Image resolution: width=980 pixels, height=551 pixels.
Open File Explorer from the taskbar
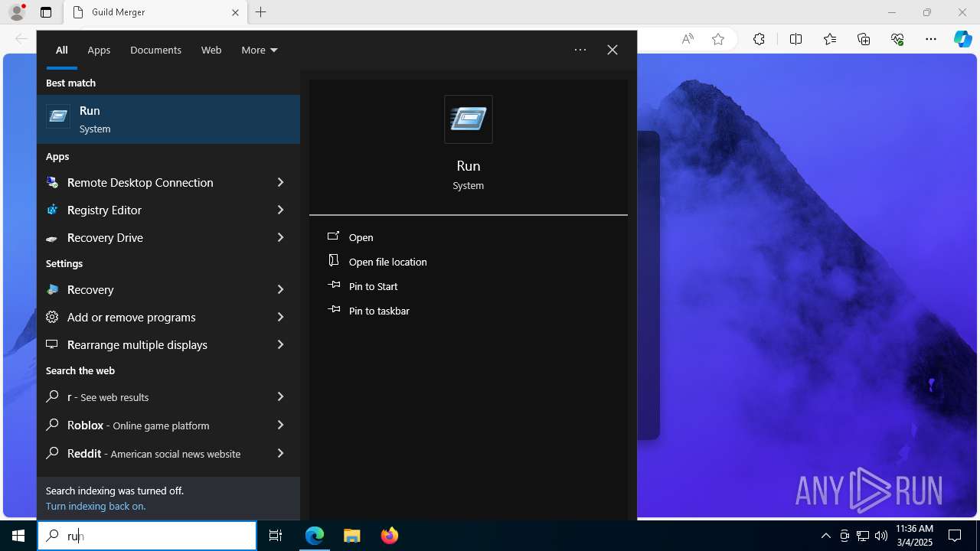tap(351, 536)
